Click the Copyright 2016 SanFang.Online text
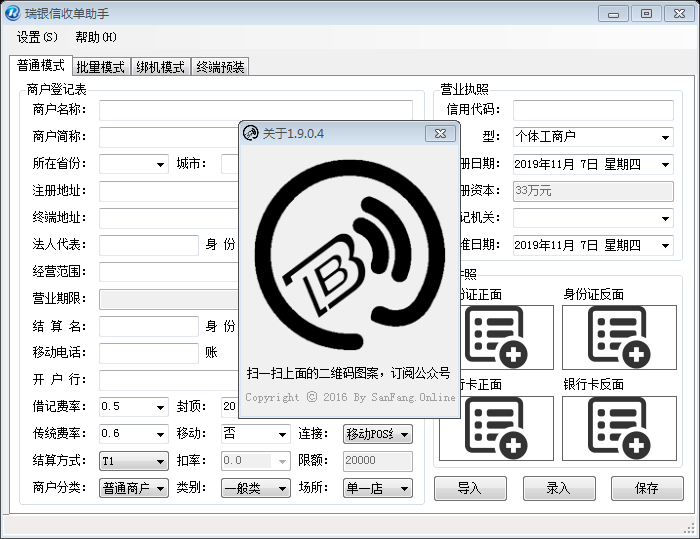 (350, 397)
